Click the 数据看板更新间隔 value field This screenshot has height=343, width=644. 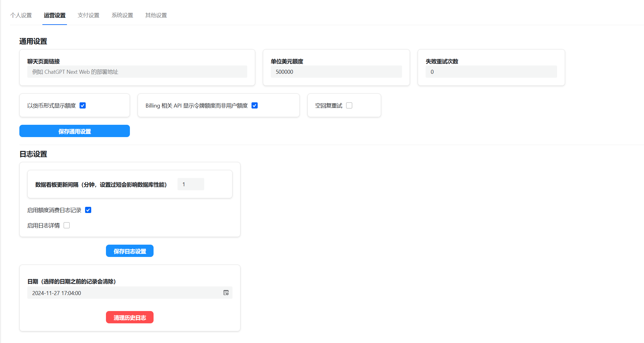191,184
